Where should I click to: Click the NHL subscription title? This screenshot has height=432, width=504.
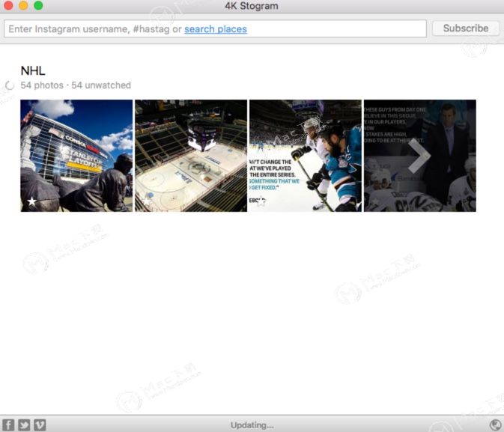pyautogui.click(x=33, y=70)
